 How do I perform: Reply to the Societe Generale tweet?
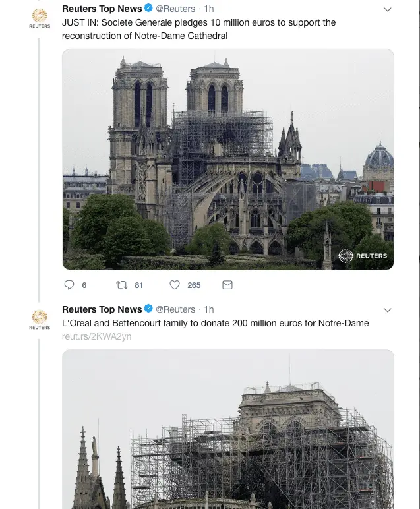69,285
